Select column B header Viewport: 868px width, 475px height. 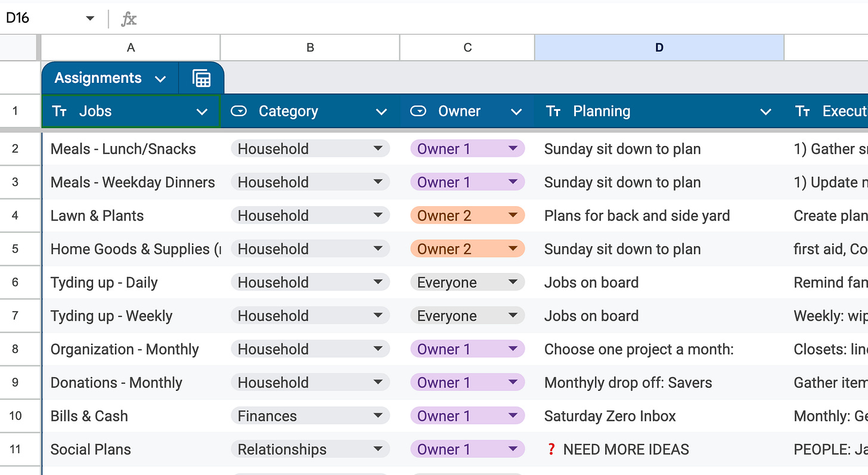coord(310,48)
